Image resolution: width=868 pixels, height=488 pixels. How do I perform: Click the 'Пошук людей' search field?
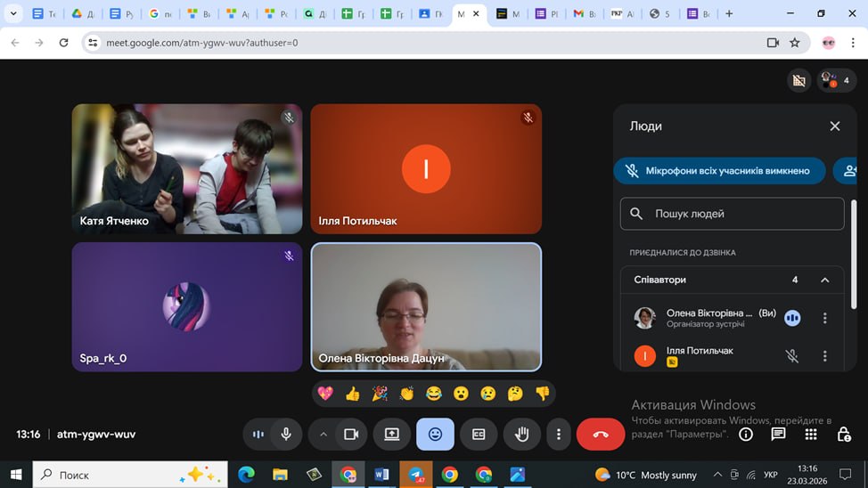point(733,214)
